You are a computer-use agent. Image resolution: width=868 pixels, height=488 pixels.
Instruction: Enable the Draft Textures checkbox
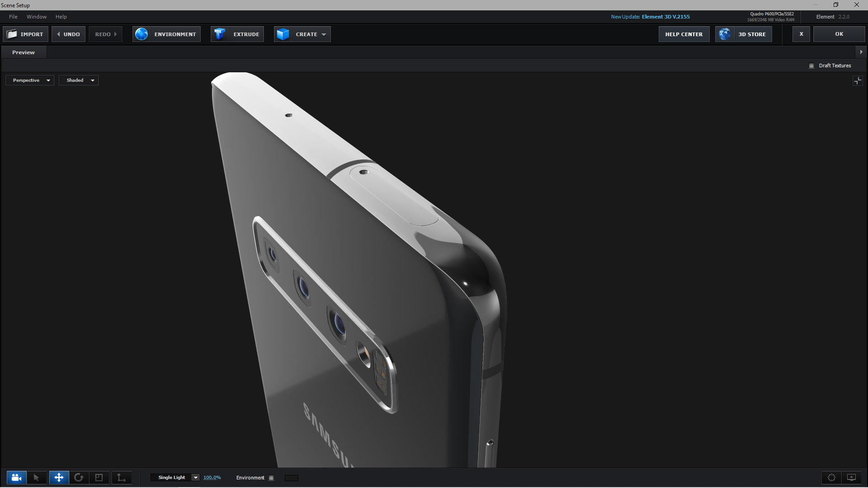(811, 66)
